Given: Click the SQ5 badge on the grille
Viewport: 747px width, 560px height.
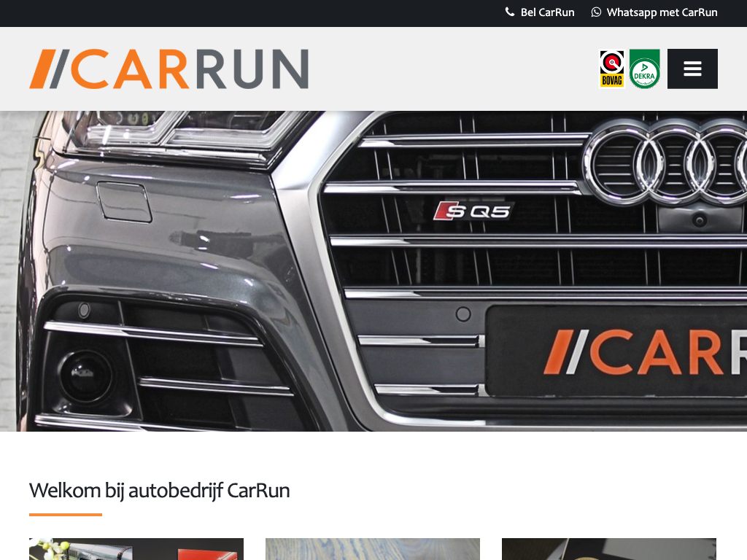Looking at the screenshot, I should [x=473, y=211].
